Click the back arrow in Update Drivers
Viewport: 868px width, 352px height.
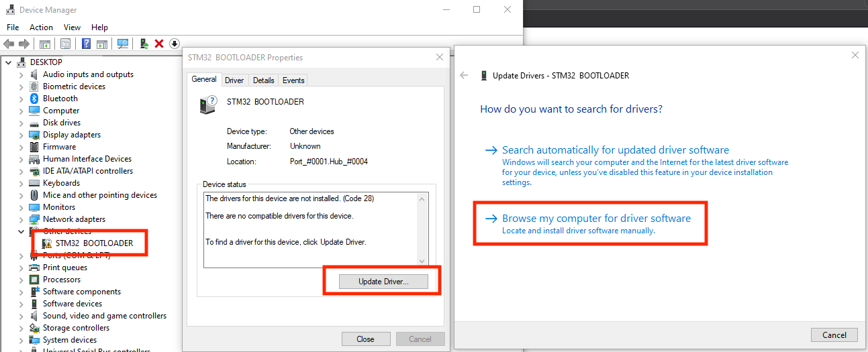tap(464, 76)
